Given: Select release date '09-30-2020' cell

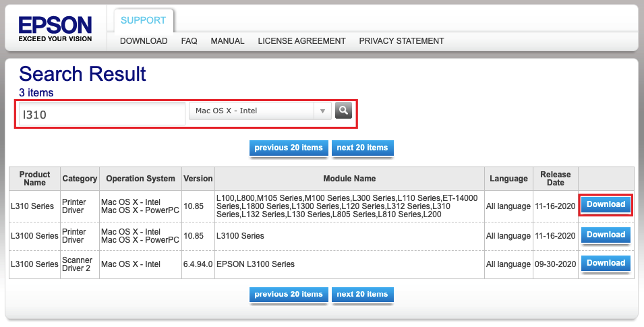Looking at the screenshot, I should (555, 264).
